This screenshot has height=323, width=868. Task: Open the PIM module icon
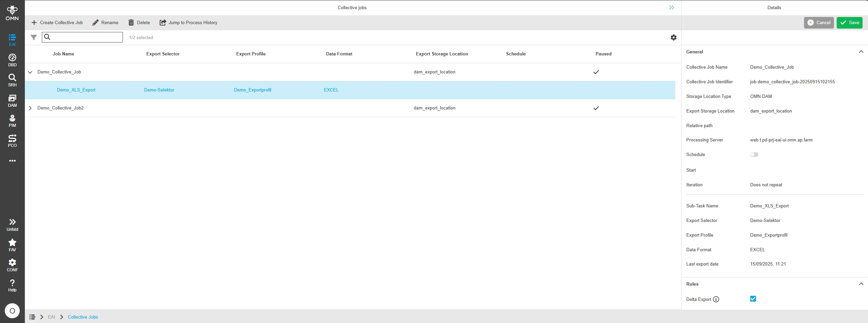tap(12, 121)
